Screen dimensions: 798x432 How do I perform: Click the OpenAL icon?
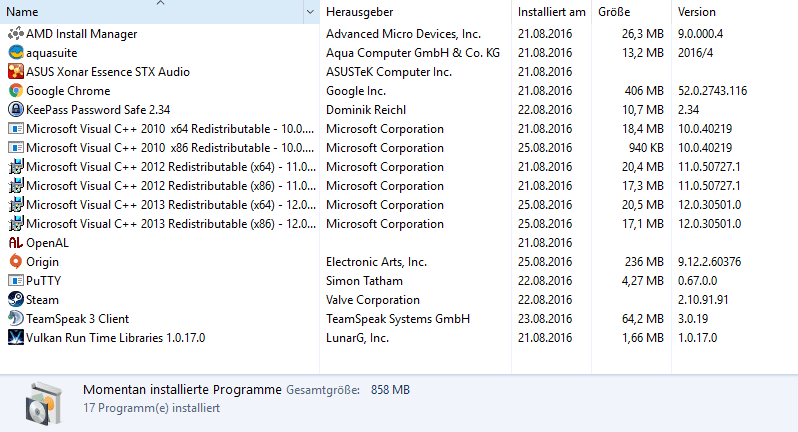[x=16, y=243]
